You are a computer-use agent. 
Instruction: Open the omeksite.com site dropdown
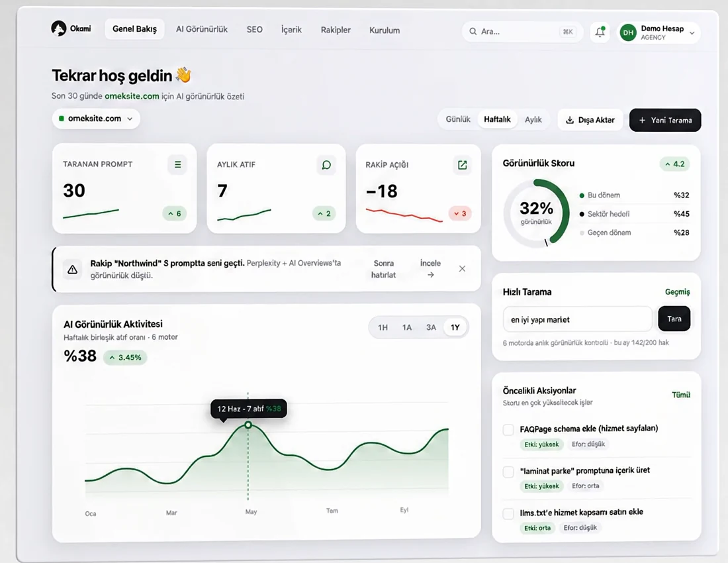point(96,119)
